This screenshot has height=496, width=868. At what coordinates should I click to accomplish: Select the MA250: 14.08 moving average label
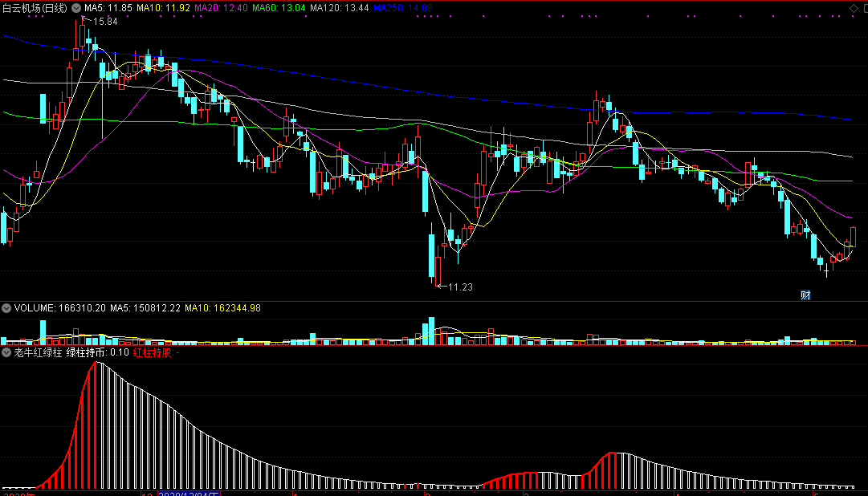click(403, 8)
